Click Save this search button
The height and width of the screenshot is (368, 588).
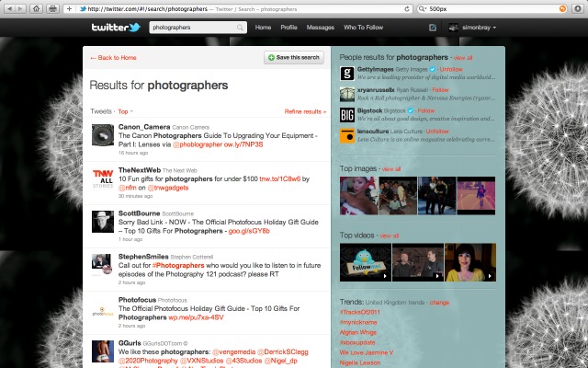click(x=294, y=57)
